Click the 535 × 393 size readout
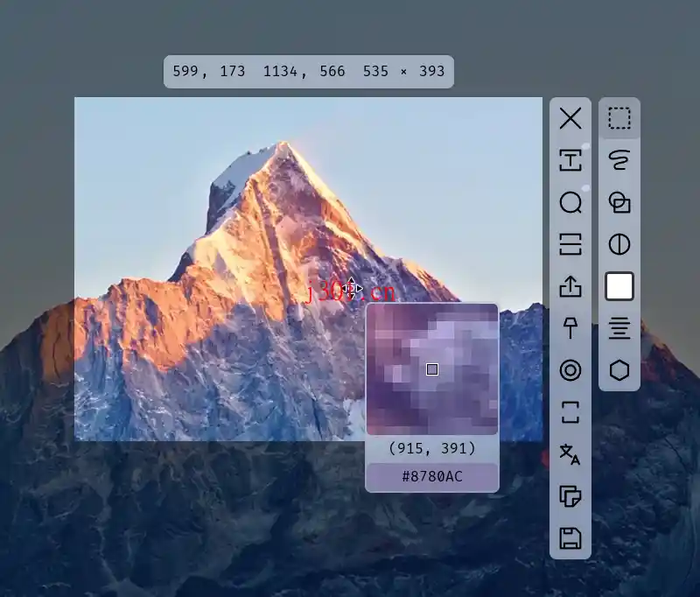This screenshot has height=597, width=700. pos(403,72)
